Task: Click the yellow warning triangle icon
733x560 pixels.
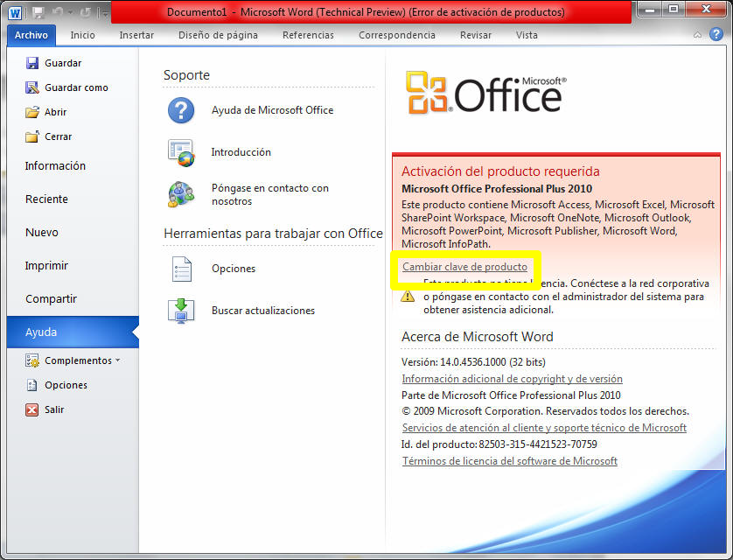Action: tap(408, 296)
